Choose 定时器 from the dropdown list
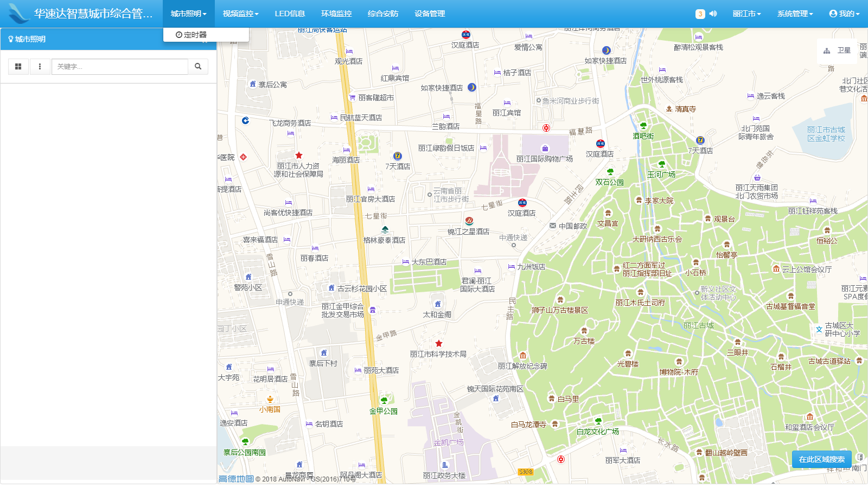 (206, 35)
